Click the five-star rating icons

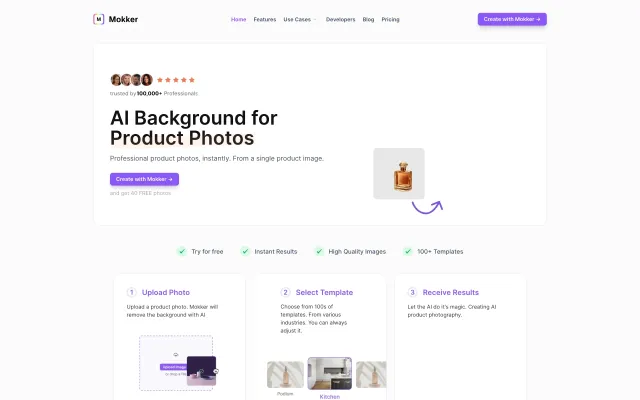click(176, 80)
